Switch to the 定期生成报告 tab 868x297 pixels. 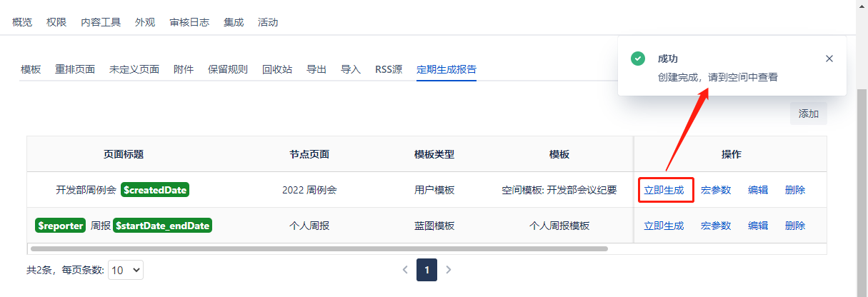click(x=447, y=69)
